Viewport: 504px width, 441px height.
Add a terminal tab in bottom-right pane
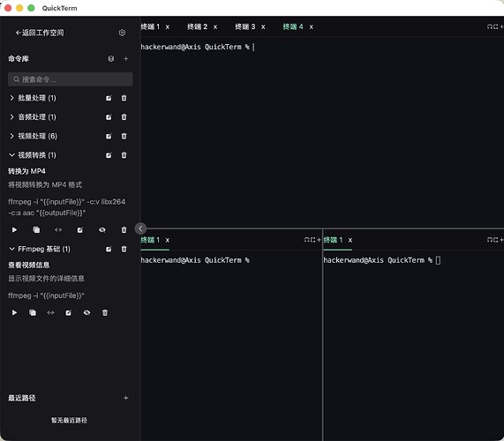pos(501,240)
